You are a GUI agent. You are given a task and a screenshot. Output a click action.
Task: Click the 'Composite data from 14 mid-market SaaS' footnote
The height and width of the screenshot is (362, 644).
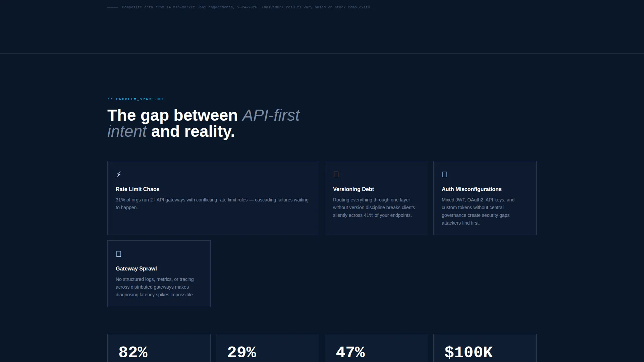click(247, 7)
